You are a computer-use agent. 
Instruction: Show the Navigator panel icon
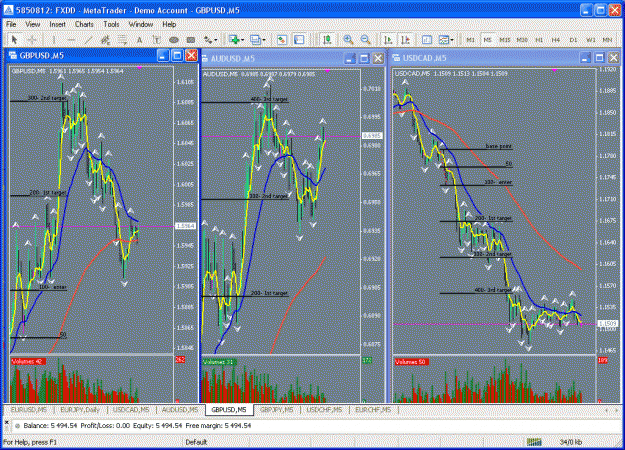pyautogui.click(x=299, y=39)
